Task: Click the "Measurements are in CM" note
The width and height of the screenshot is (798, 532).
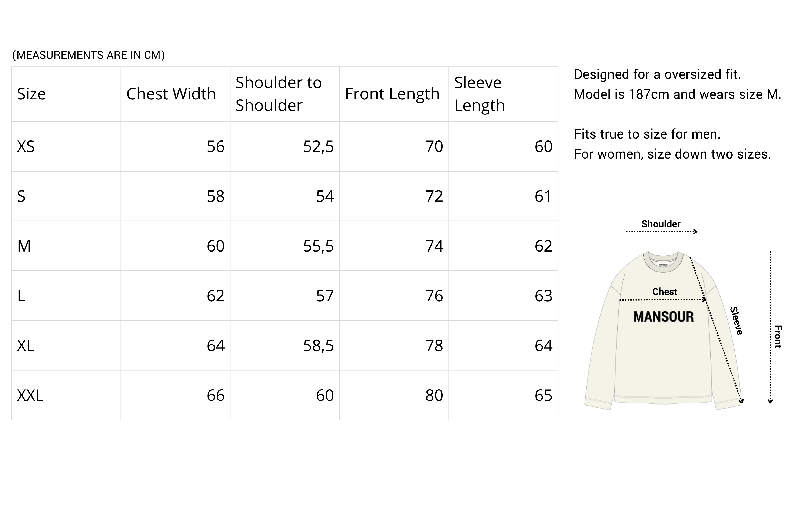Action: tap(88, 55)
